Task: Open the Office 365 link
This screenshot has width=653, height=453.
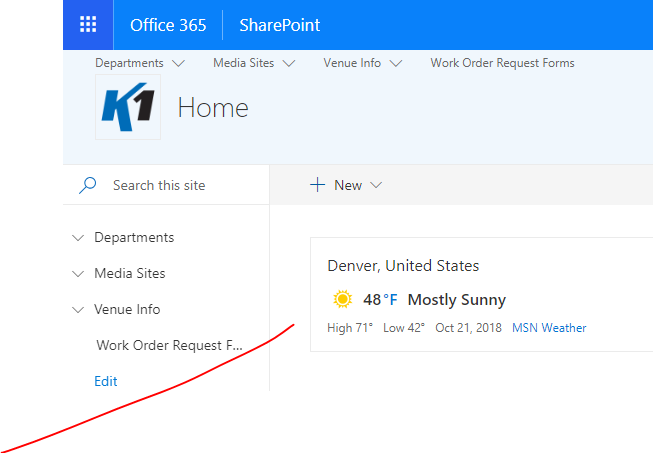Action: click(168, 25)
